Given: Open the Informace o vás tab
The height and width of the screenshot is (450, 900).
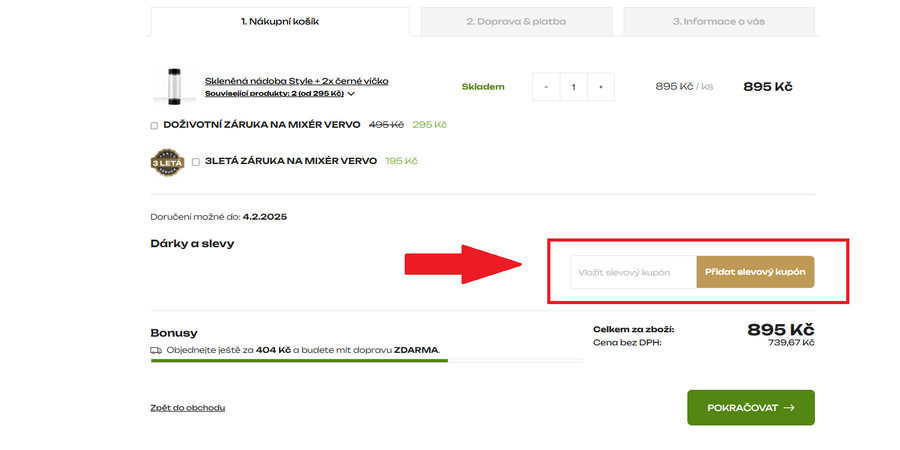Looking at the screenshot, I should (x=719, y=22).
